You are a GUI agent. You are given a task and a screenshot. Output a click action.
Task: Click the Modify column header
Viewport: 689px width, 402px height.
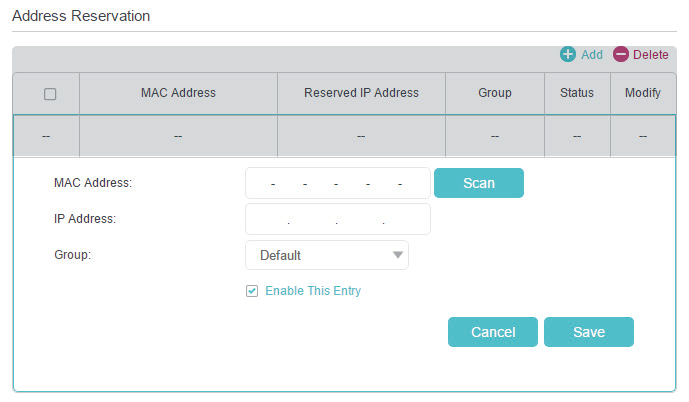point(643,93)
